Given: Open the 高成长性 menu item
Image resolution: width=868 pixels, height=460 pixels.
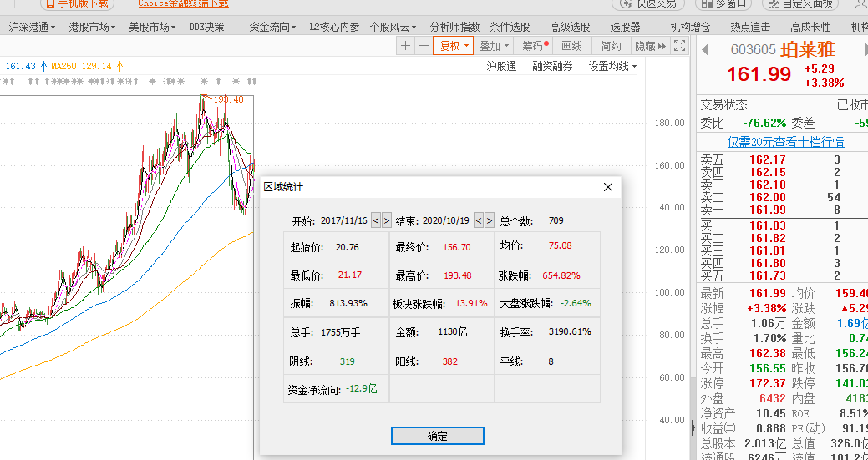Looking at the screenshot, I should 810,27.
